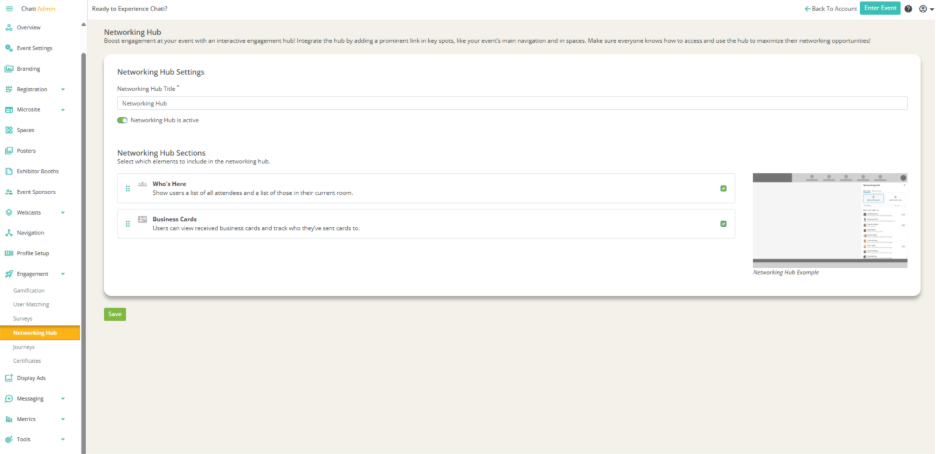
Task: Open the Gamification submenu item
Action: 29,290
